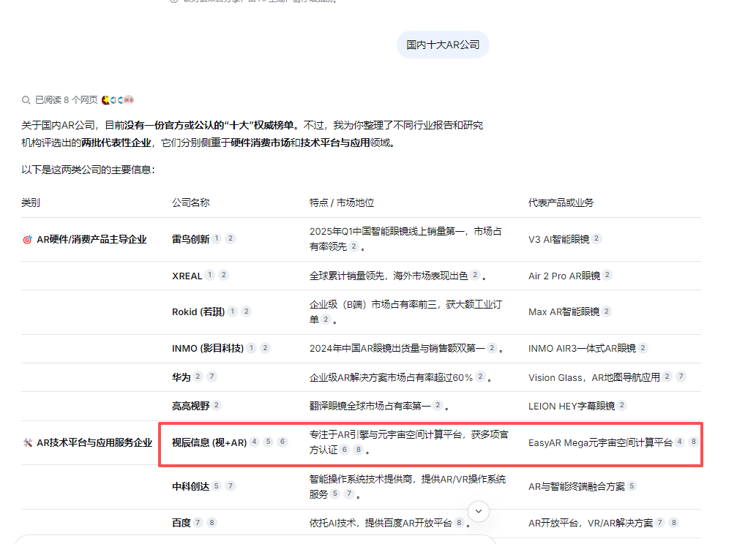
Task: Open citation 1 beside XREAL
Action: tap(209, 275)
